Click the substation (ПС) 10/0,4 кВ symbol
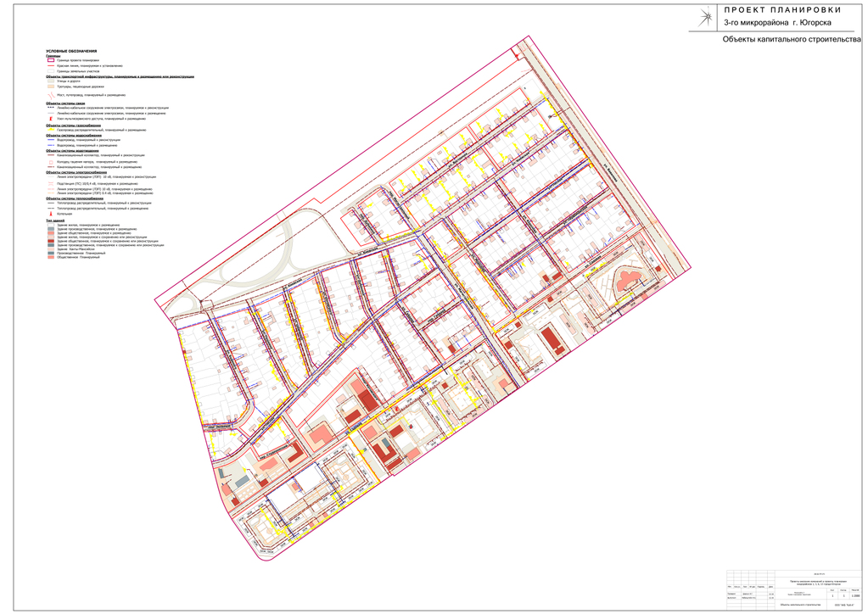The image size is (868, 614). tap(50, 183)
